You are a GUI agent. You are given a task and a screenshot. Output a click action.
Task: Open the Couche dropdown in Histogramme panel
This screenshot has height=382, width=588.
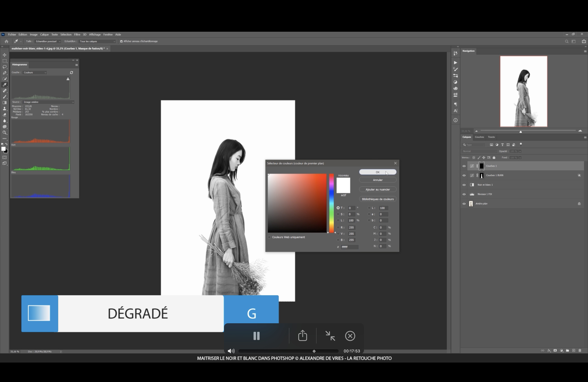35,73
